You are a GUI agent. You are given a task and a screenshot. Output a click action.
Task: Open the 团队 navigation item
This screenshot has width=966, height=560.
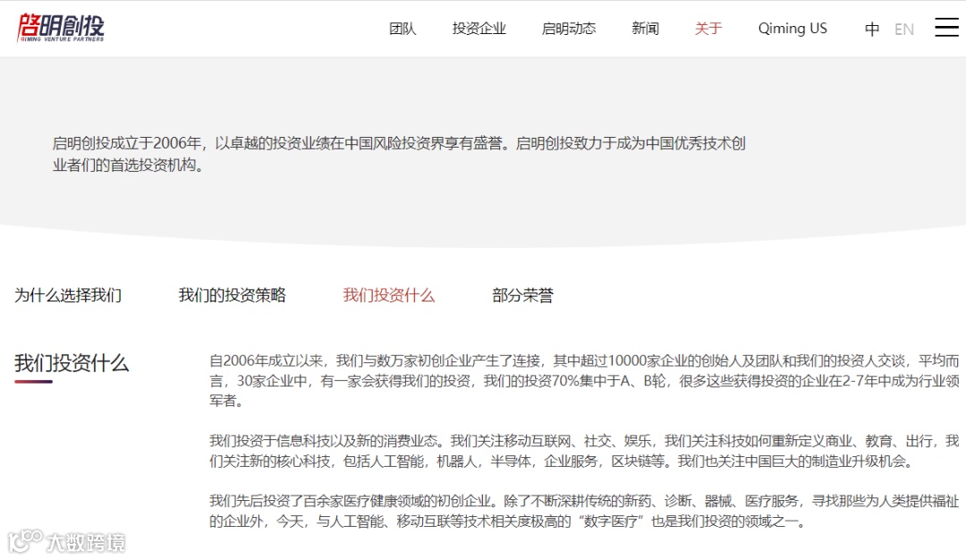402,29
